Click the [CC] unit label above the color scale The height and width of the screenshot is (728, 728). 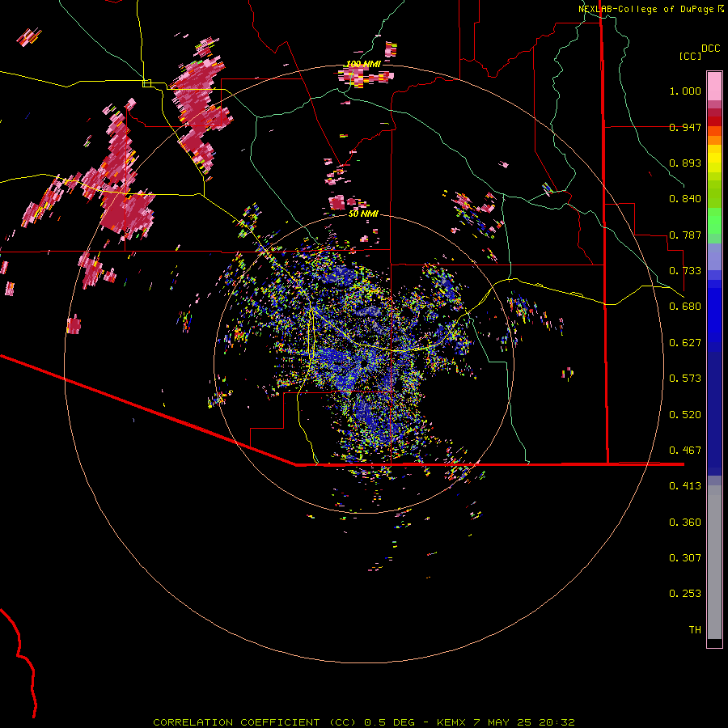[690, 56]
